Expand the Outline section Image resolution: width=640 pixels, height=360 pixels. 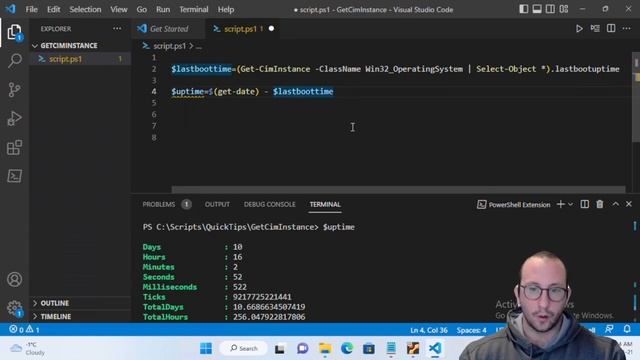click(80, 303)
